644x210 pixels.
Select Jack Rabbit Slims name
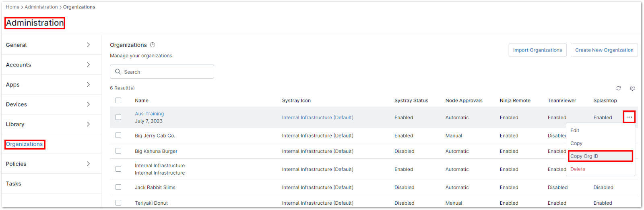[155, 187]
